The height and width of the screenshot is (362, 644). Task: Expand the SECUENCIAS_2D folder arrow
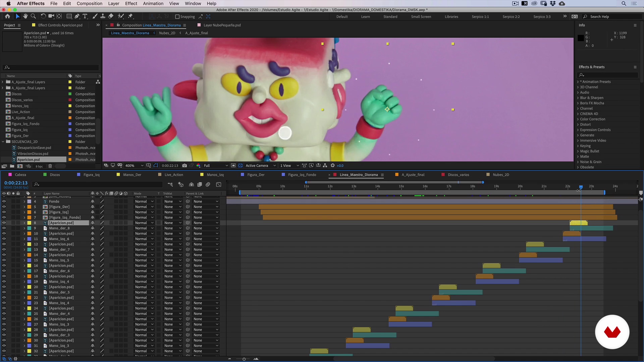click(x=3, y=142)
